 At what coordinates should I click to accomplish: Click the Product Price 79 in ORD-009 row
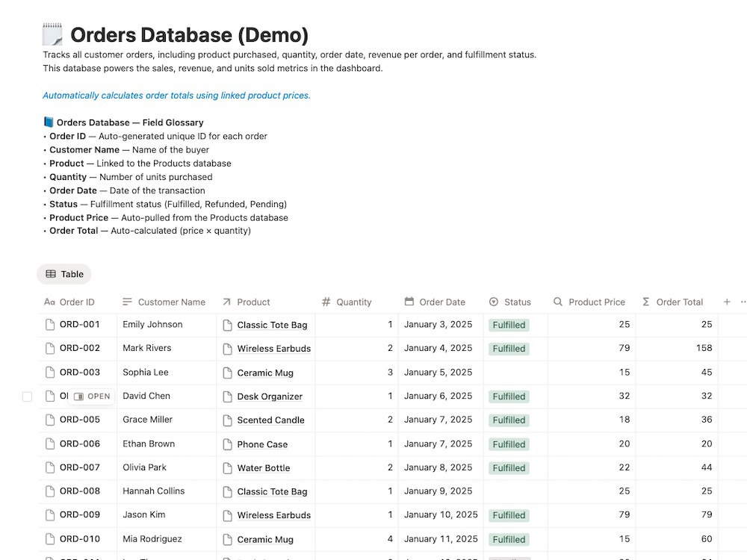624,514
